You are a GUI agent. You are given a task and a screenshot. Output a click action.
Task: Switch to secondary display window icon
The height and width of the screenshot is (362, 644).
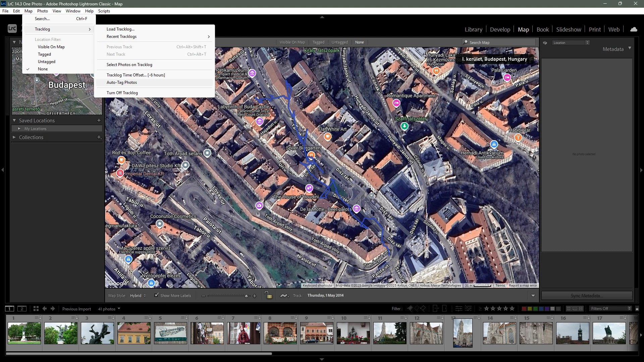pyautogui.click(x=22, y=309)
